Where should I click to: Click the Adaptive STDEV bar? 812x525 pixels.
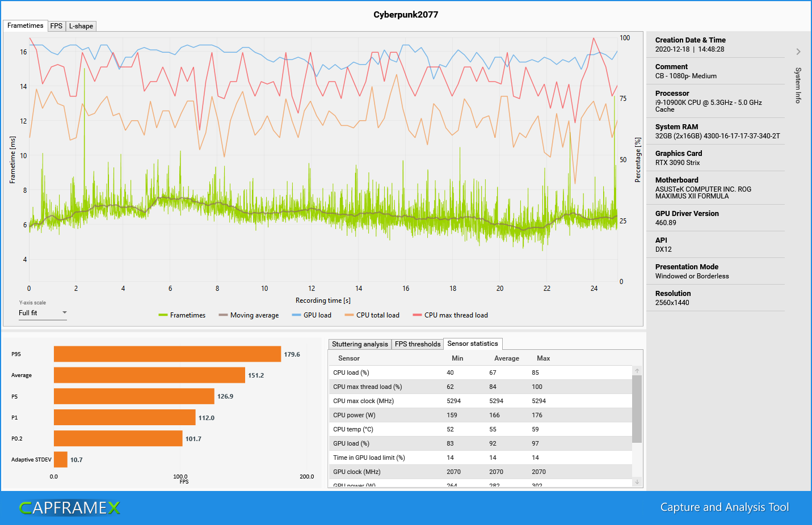click(61, 459)
